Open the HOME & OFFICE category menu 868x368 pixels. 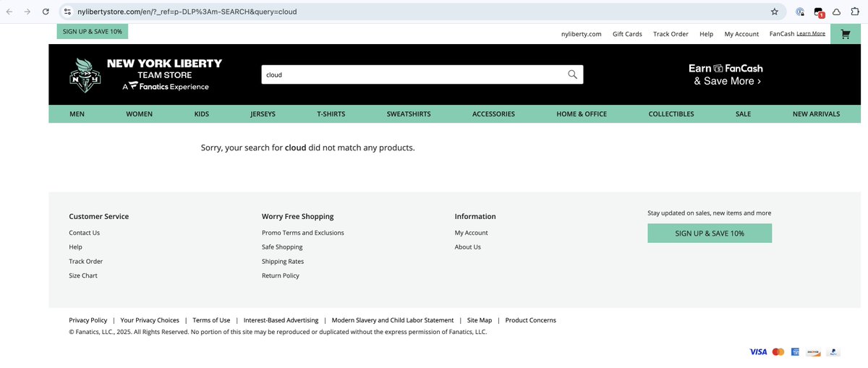tap(582, 114)
